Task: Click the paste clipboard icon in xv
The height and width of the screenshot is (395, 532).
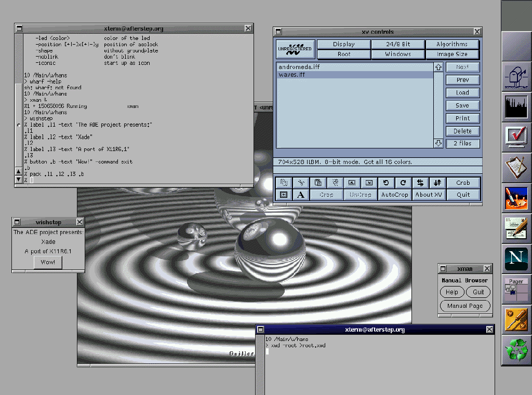Action: click(318, 183)
